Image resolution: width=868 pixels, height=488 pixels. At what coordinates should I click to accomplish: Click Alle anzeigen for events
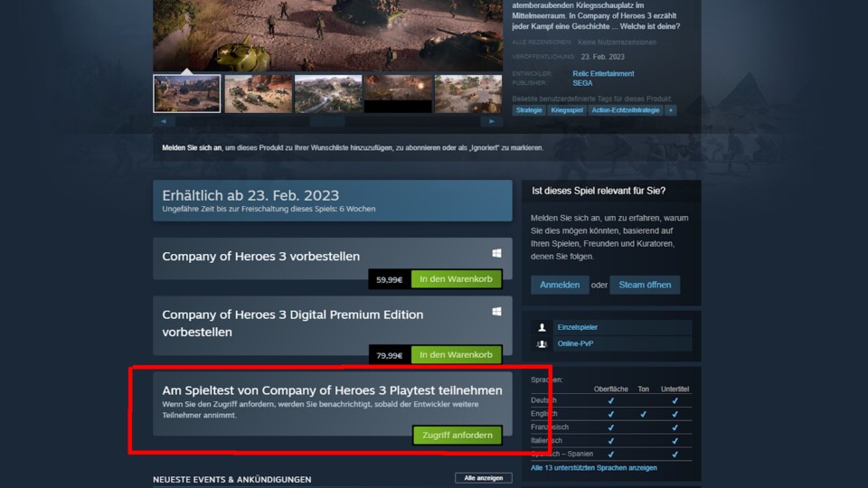[483, 478]
